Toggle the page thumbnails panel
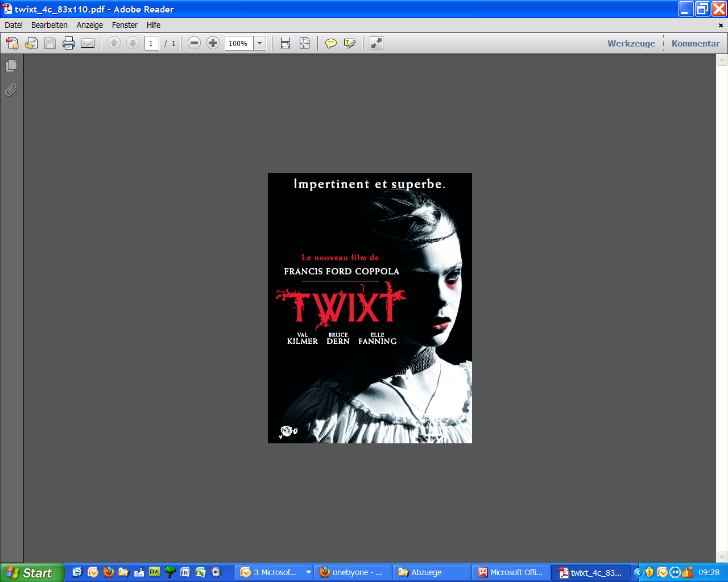728x582 pixels. (x=11, y=66)
